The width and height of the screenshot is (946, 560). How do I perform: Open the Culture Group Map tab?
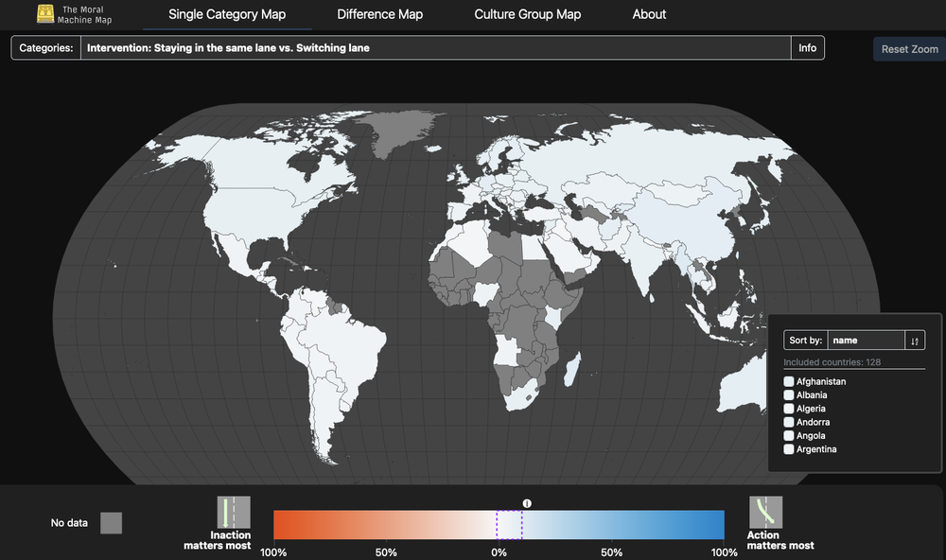[527, 14]
